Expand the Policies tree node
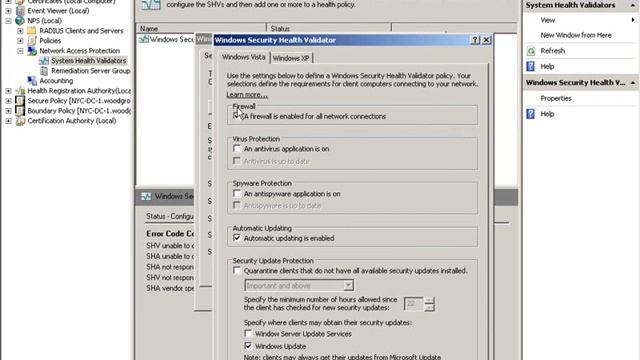Screen dimensions: 640x360 20,41
